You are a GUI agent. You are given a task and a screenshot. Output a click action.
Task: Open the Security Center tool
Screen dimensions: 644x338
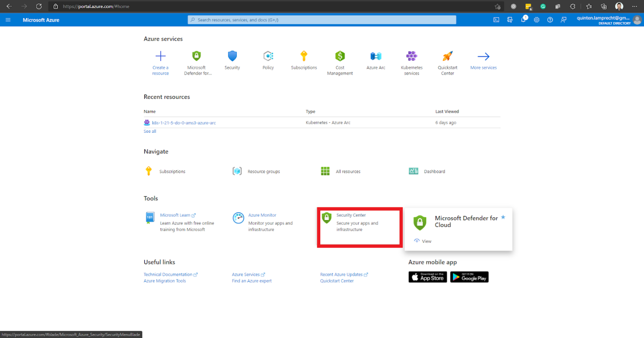[x=351, y=215]
